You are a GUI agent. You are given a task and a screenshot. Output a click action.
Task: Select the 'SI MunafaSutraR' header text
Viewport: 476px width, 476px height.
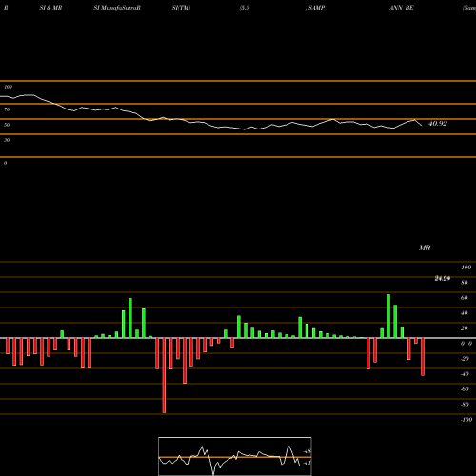point(117,8)
